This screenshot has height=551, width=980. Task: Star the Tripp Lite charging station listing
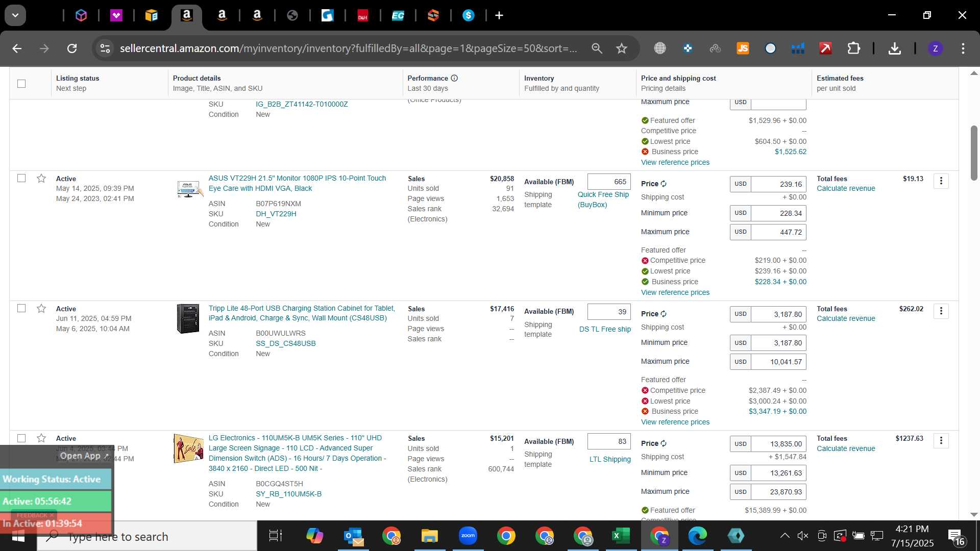pos(41,309)
